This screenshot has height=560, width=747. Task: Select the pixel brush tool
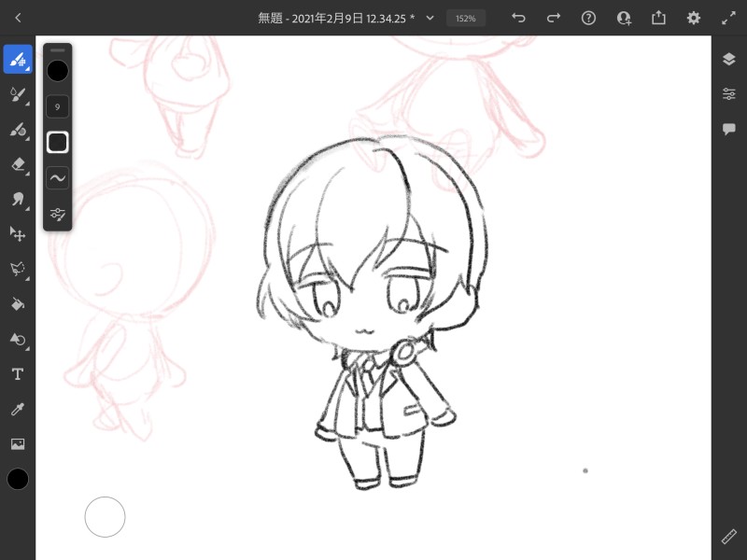point(18,59)
